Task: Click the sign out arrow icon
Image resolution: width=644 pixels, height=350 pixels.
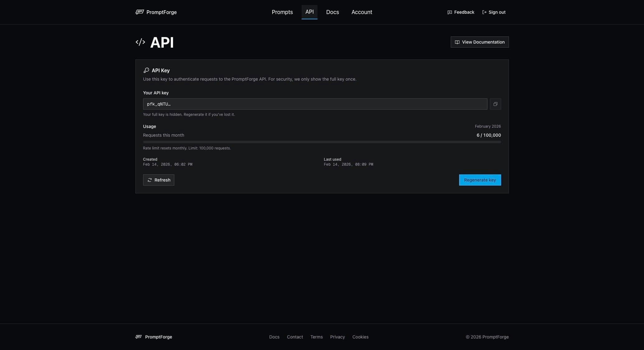Action: [484, 12]
